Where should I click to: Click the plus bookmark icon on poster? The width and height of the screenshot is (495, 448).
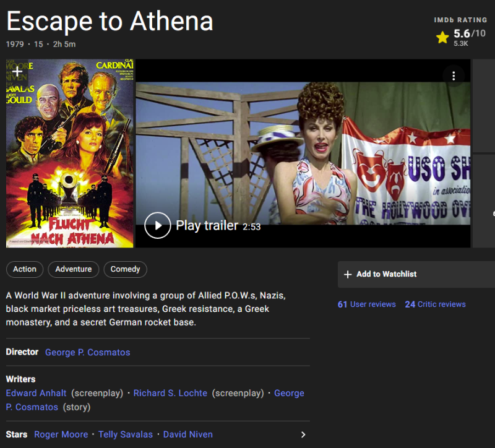(17, 71)
